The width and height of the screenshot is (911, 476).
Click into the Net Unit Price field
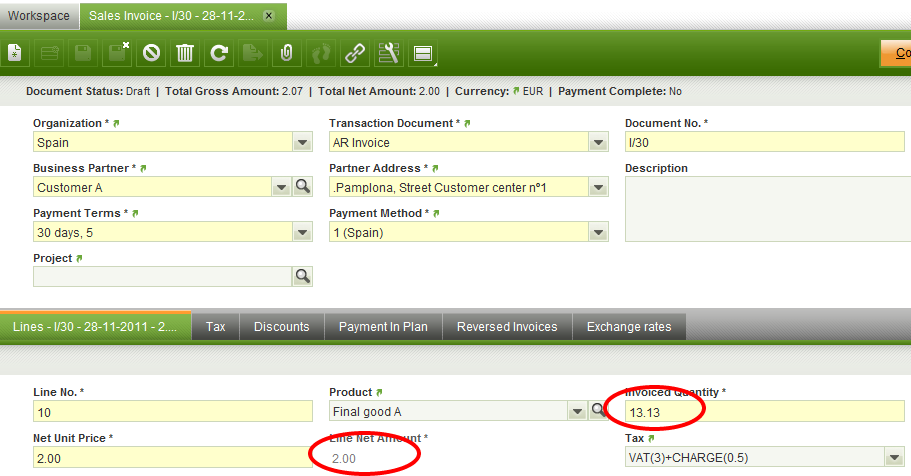point(173,458)
